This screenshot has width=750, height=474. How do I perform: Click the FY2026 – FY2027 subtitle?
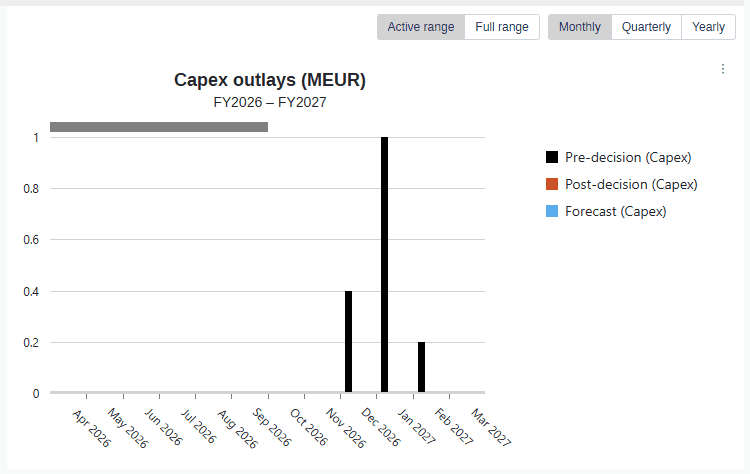(270, 102)
